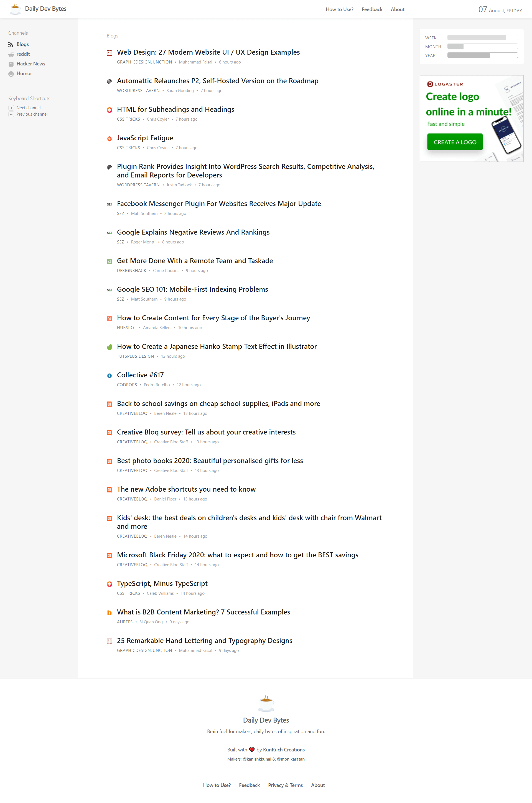
Task: Visit the @kanishkkunal maker profile link
Action: point(256,759)
